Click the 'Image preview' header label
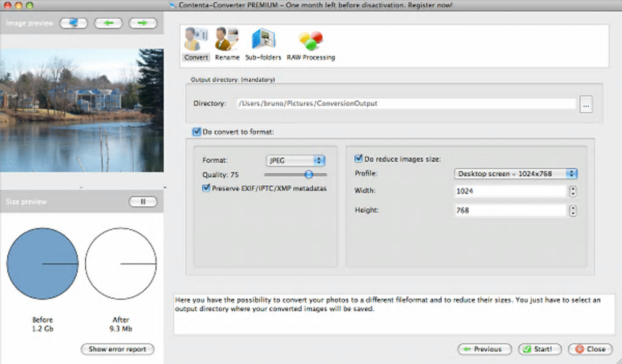 point(29,23)
